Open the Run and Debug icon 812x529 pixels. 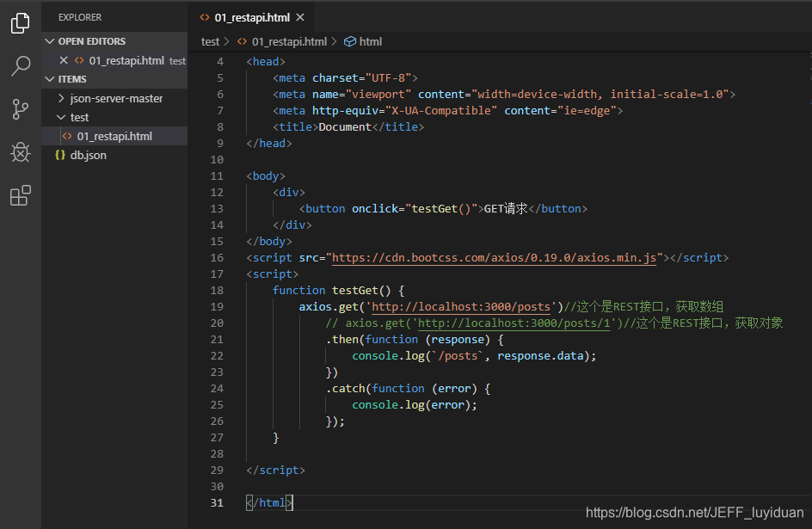tap(20, 152)
